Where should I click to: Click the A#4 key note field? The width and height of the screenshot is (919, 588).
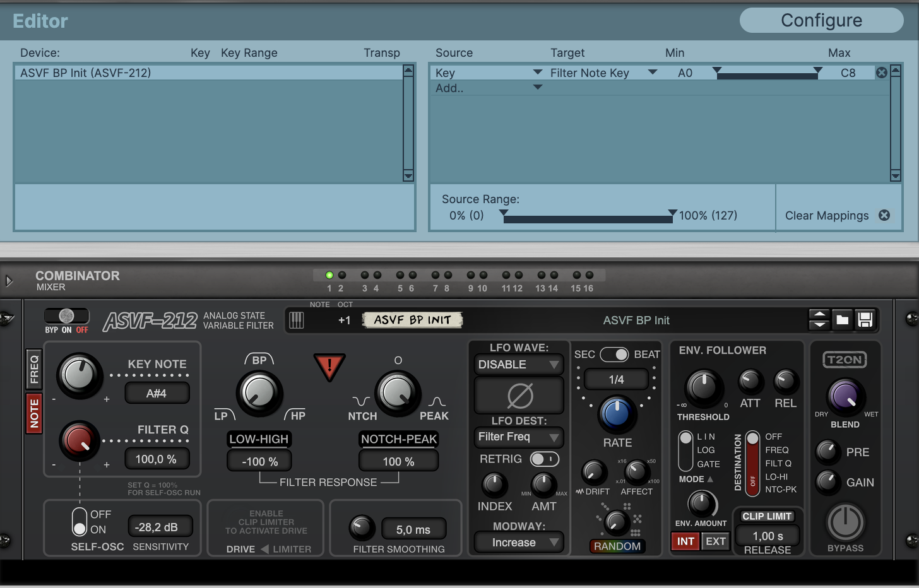point(157,394)
